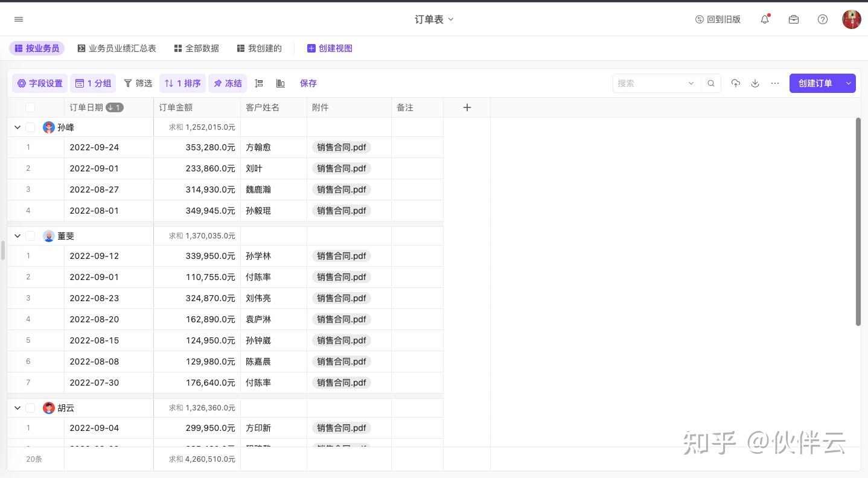
Task: Add a new column with plus icon
Action: coord(467,107)
